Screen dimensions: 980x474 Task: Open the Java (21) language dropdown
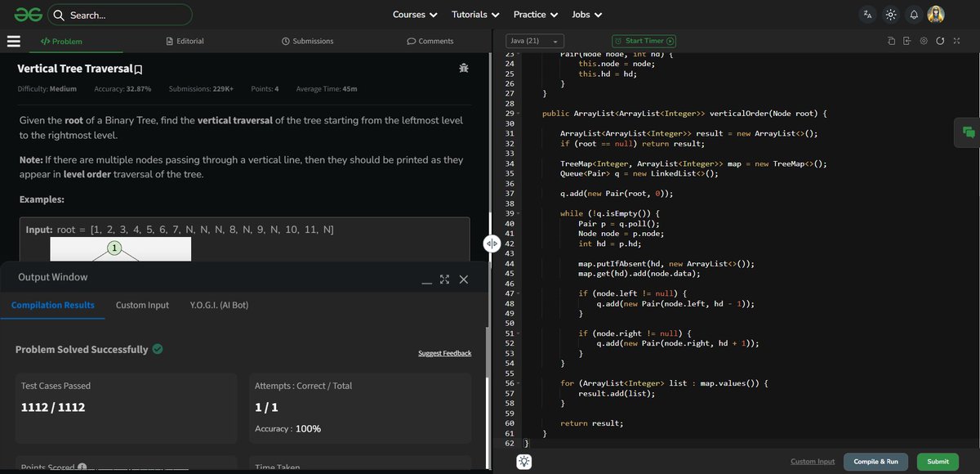[535, 41]
